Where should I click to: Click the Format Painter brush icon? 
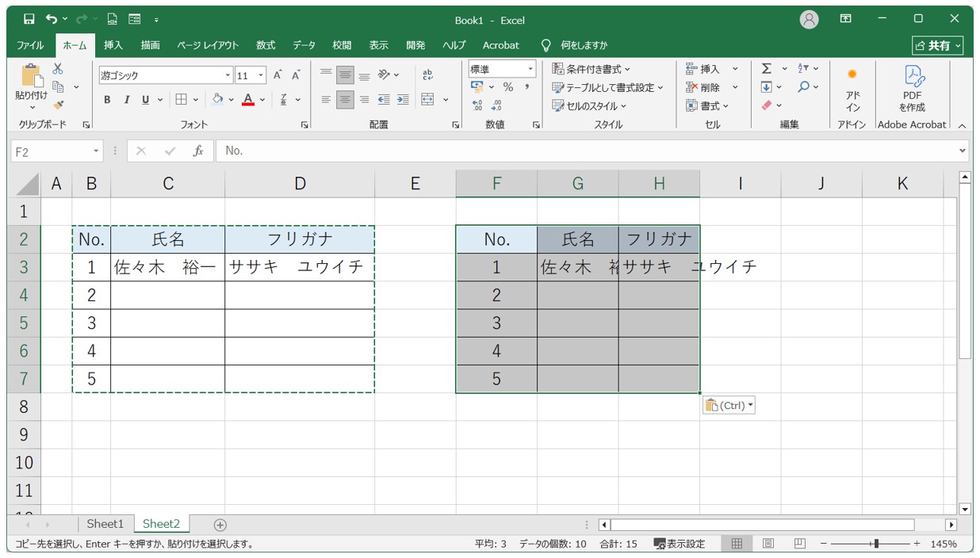coord(58,105)
